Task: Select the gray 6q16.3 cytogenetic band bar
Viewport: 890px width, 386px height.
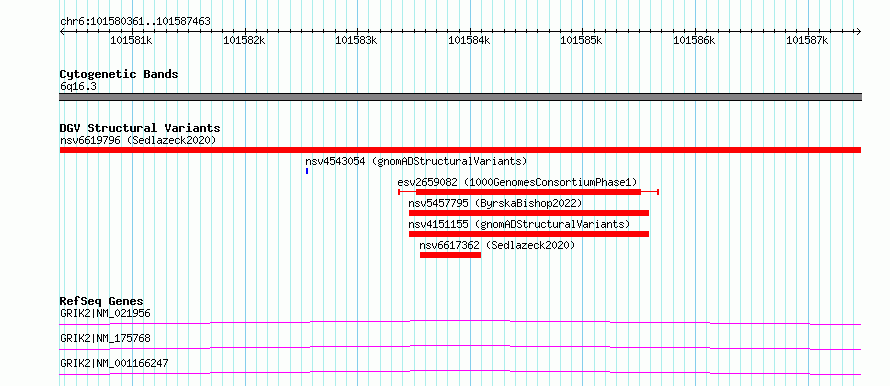Action: click(x=460, y=97)
